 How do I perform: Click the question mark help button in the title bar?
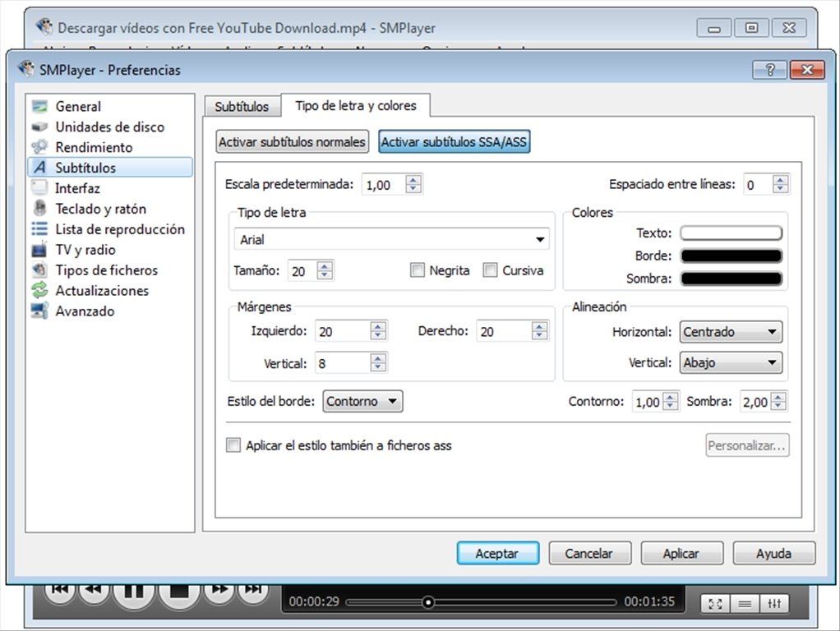point(769,70)
